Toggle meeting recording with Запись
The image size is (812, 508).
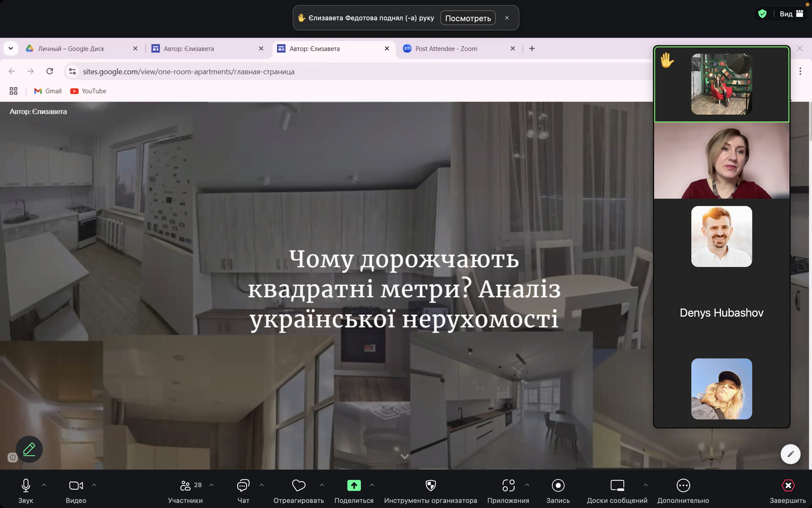tap(558, 485)
